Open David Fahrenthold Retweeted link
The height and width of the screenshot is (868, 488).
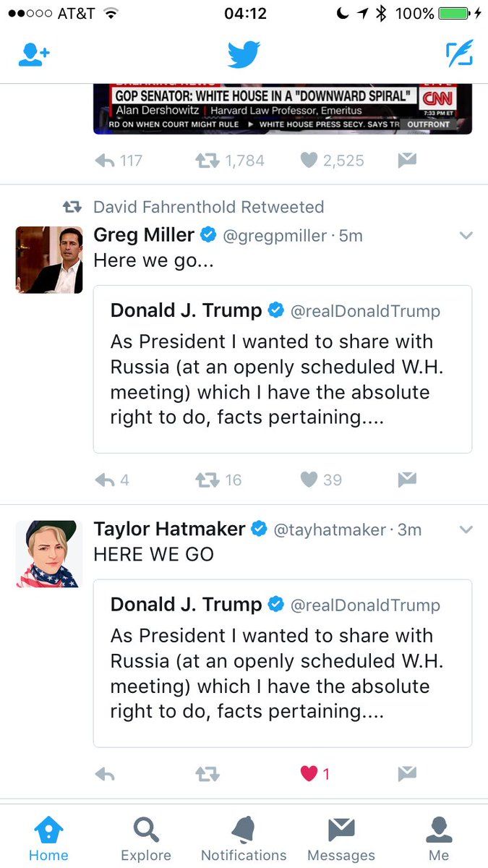(208, 207)
